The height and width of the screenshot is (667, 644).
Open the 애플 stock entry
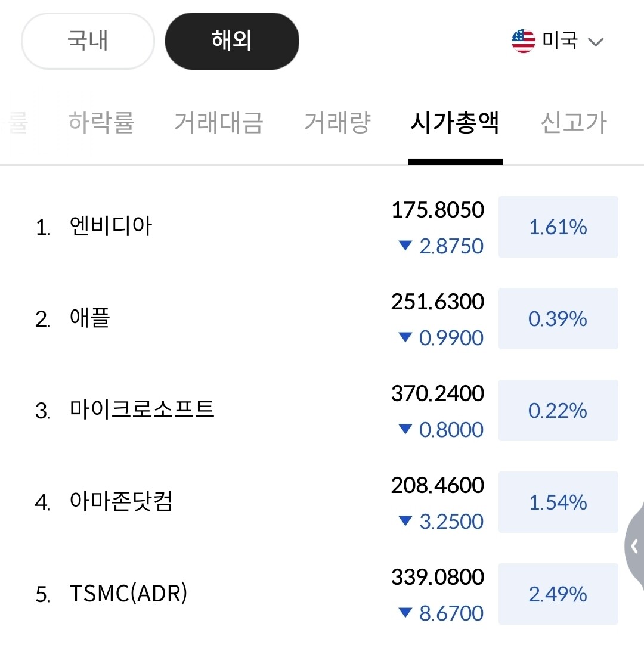pos(90,319)
